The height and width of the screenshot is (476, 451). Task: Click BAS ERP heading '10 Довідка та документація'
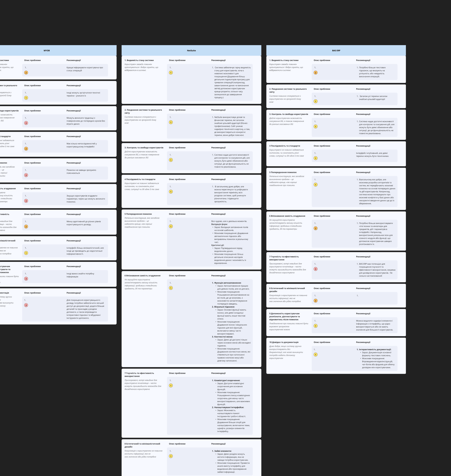coord(284,342)
